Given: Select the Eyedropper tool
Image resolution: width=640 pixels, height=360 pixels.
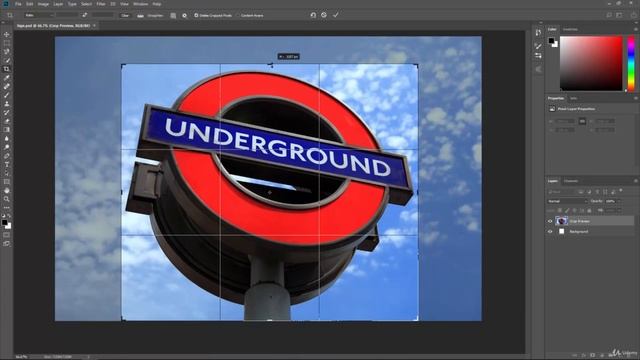Looking at the screenshot, I should click(x=7, y=78).
